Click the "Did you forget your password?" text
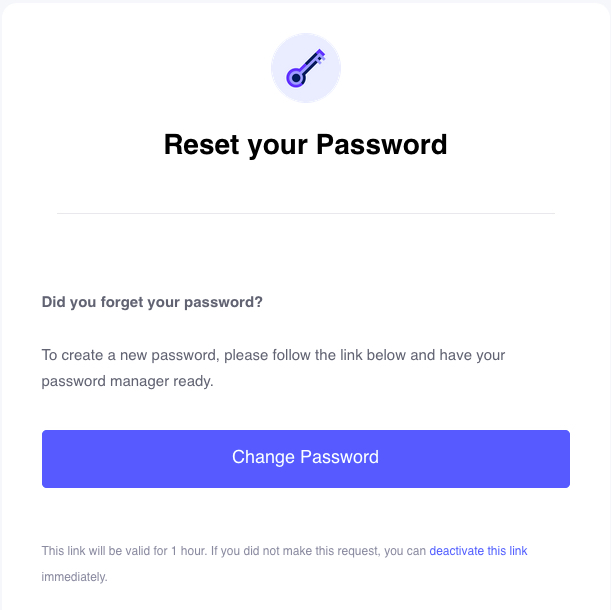Image resolution: width=611 pixels, height=610 pixels. pos(152,302)
